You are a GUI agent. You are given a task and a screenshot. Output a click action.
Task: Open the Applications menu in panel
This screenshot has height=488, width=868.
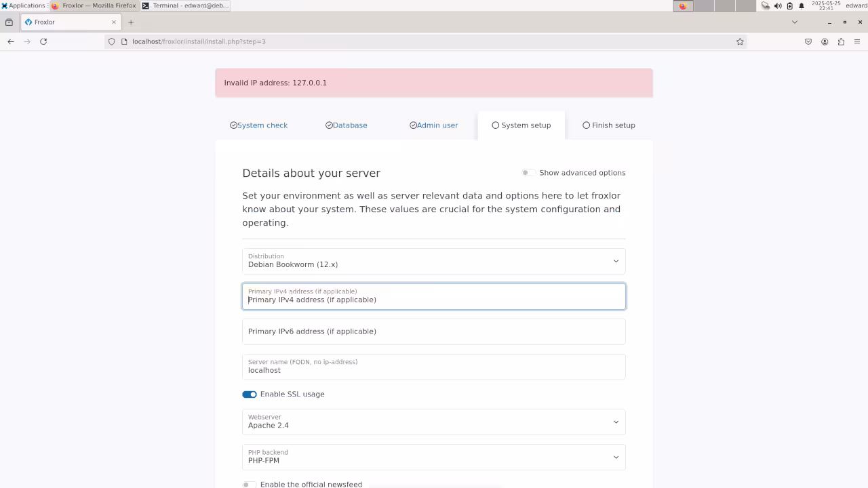tap(24, 5)
